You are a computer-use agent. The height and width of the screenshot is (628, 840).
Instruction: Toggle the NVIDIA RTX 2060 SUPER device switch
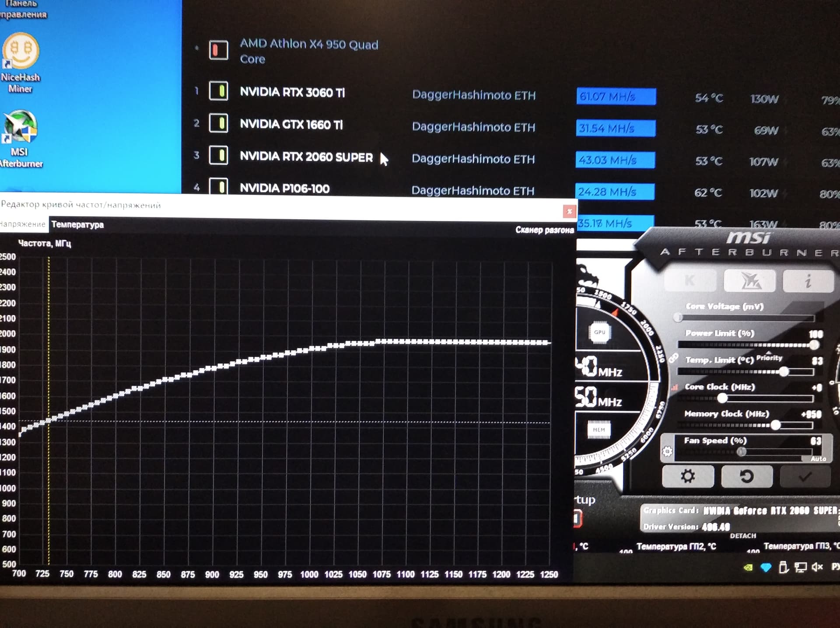218,155
